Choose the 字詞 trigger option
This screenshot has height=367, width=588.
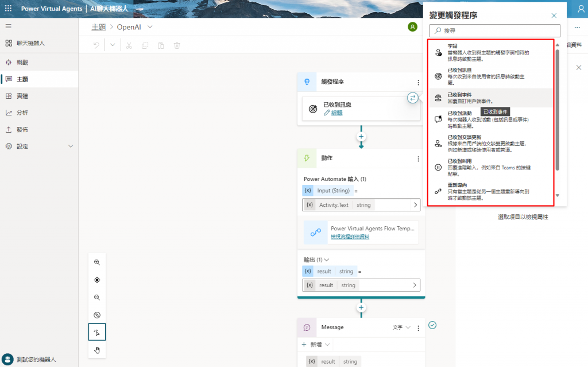coord(490,52)
